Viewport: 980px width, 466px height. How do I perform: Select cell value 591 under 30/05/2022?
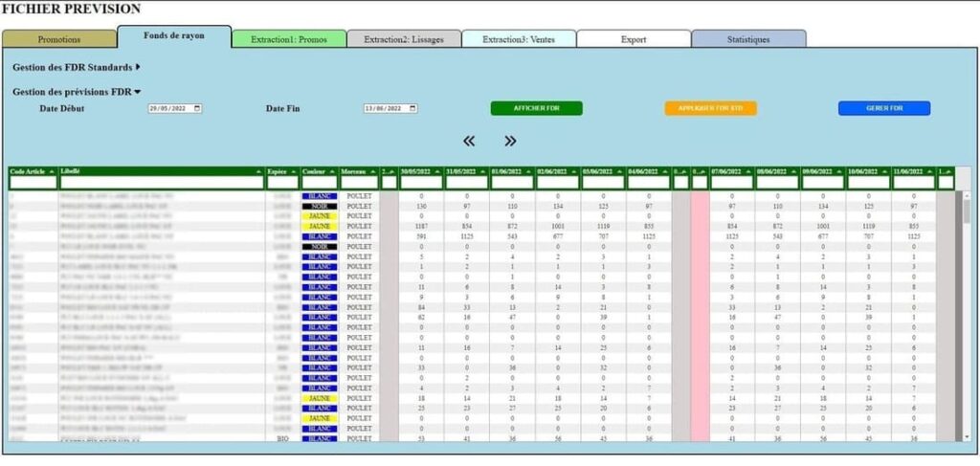(x=421, y=236)
